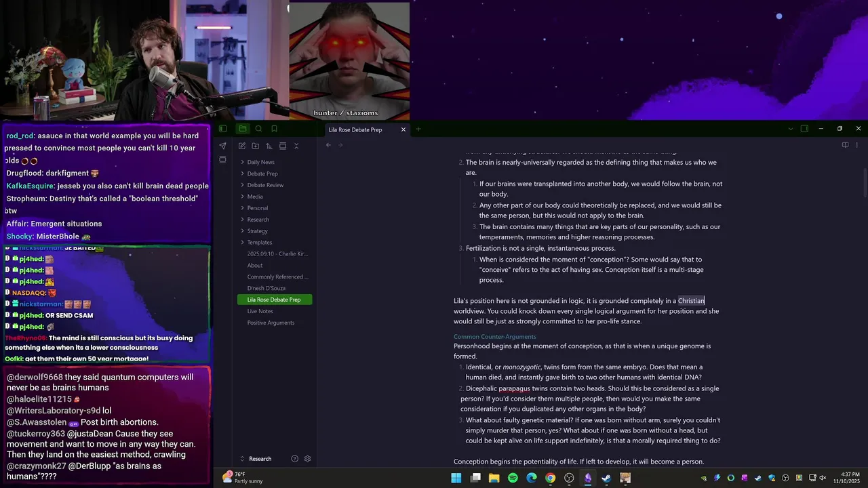
Task: Open the file explorer tab icon
Action: [242, 129]
